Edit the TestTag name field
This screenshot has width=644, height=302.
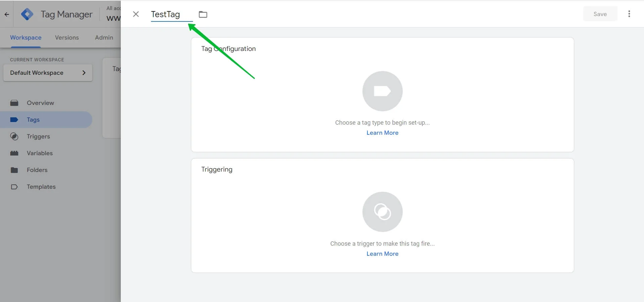coord(172,14)
